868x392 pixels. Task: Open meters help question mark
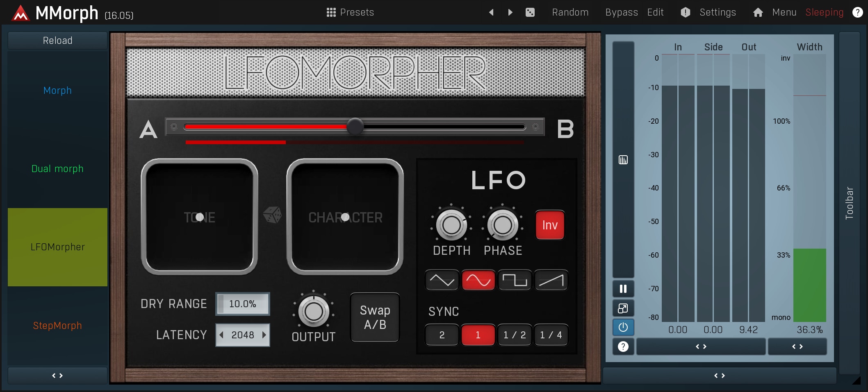pyautogui.click(x=623, y=347)
